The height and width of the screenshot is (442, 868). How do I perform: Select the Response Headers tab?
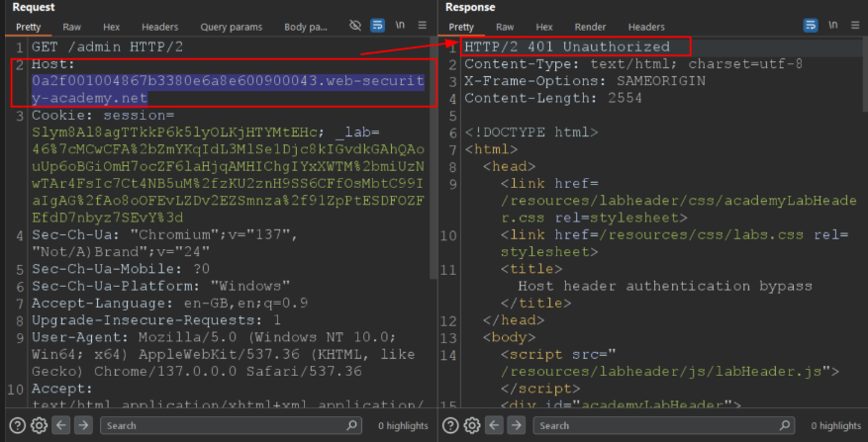click(646, 27)
